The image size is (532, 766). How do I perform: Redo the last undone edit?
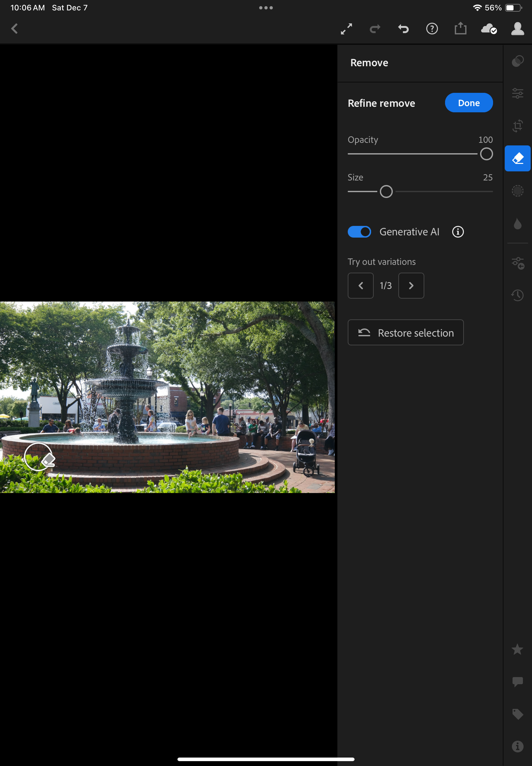pos(375,29)
